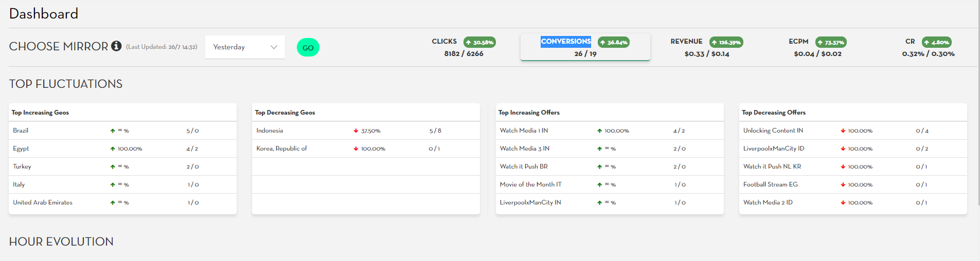Click the red down arrow for Indonesia

(x=356, y=131)
